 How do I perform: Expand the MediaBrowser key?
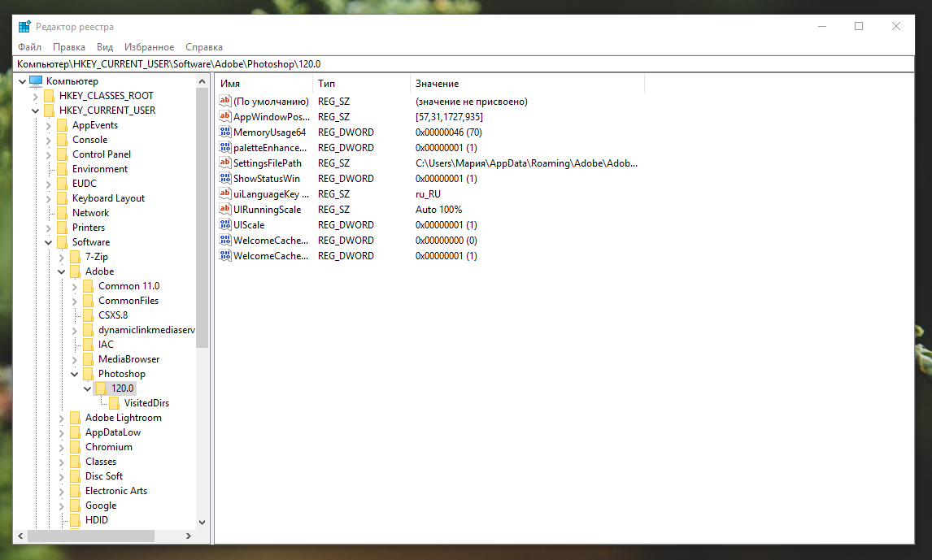75,360
